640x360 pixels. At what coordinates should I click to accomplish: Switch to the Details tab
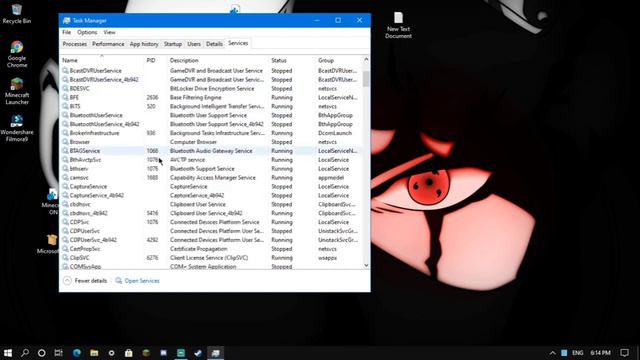coord(214,44)
